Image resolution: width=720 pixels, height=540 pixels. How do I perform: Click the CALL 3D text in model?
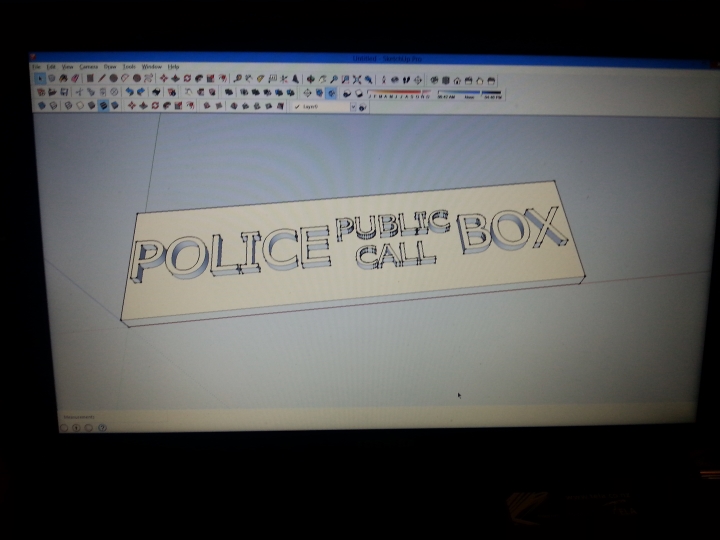396,256
